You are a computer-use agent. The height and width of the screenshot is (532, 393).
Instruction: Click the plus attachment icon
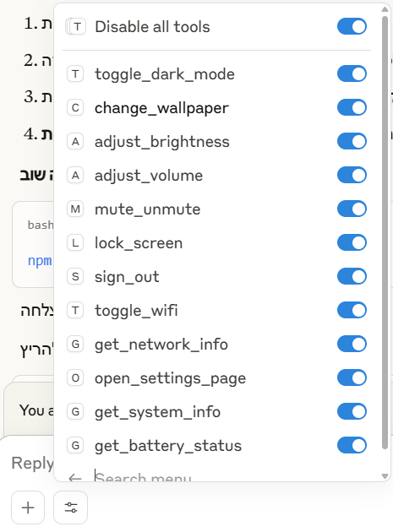[28, 508]
